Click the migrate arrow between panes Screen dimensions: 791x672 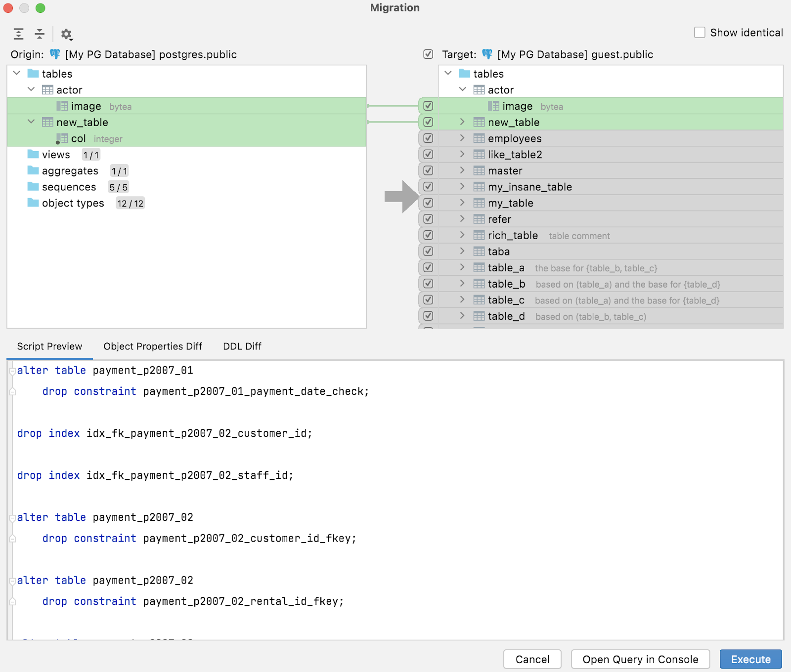(x=401, y=197)
